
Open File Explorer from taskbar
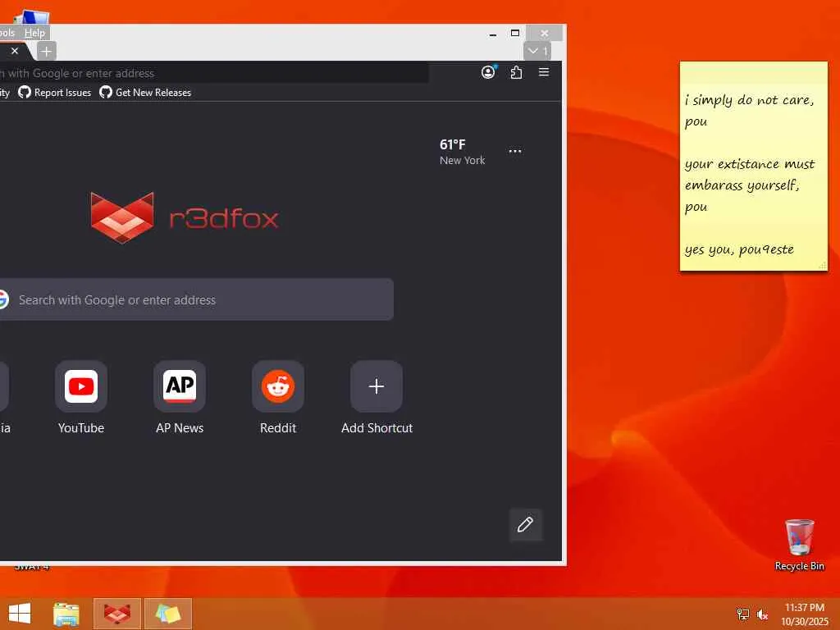click(x=66, y=614)
